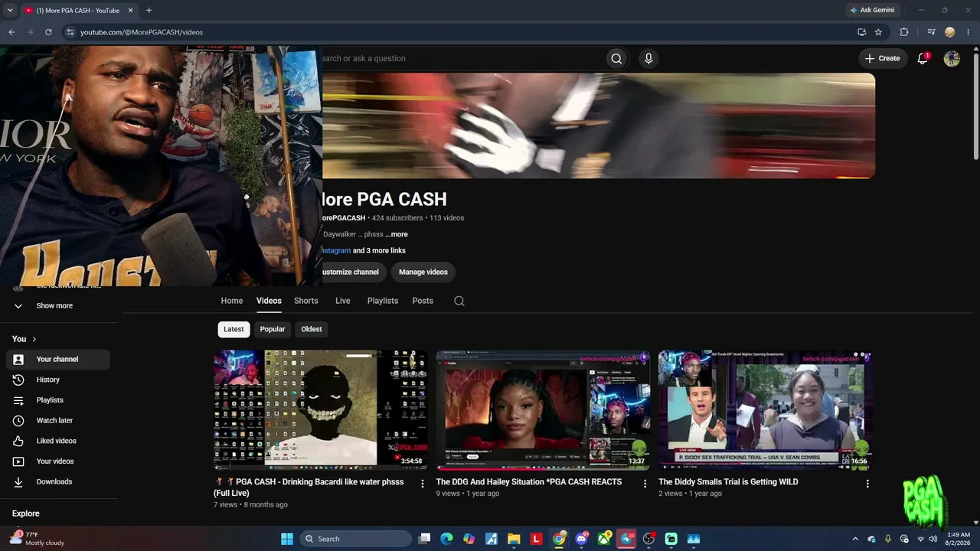Open File Explorer from the taskbar
This screenshot has height=551, width=980.
tap(514, 539)
